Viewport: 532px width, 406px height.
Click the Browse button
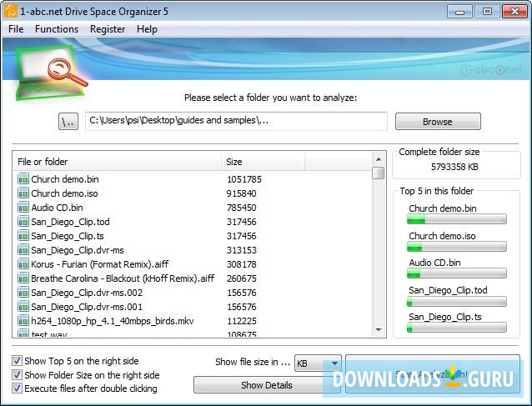pyautogui.click(x=438, y=122)
